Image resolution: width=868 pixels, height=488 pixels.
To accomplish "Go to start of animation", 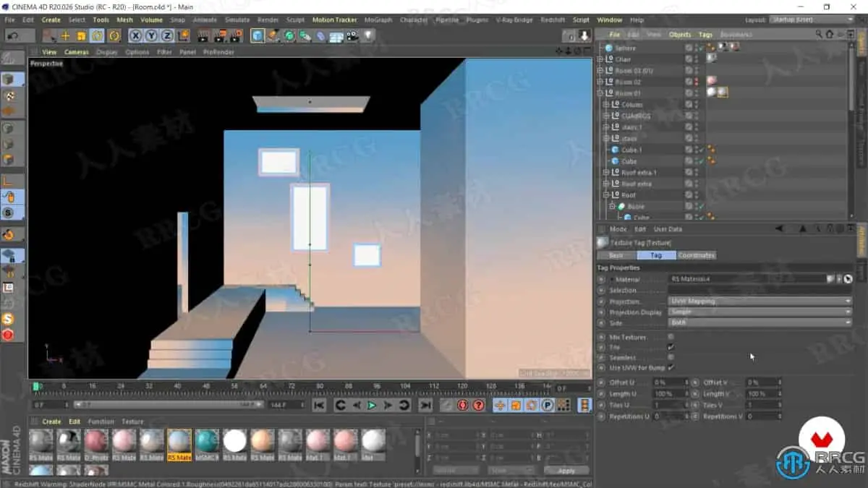I will pos(319,406).
